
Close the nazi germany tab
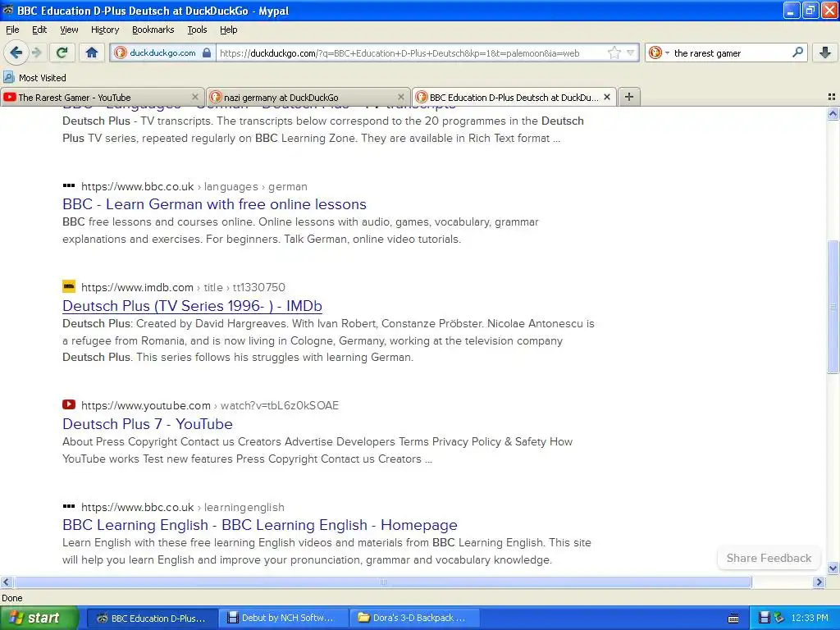(x=400, y=97)
